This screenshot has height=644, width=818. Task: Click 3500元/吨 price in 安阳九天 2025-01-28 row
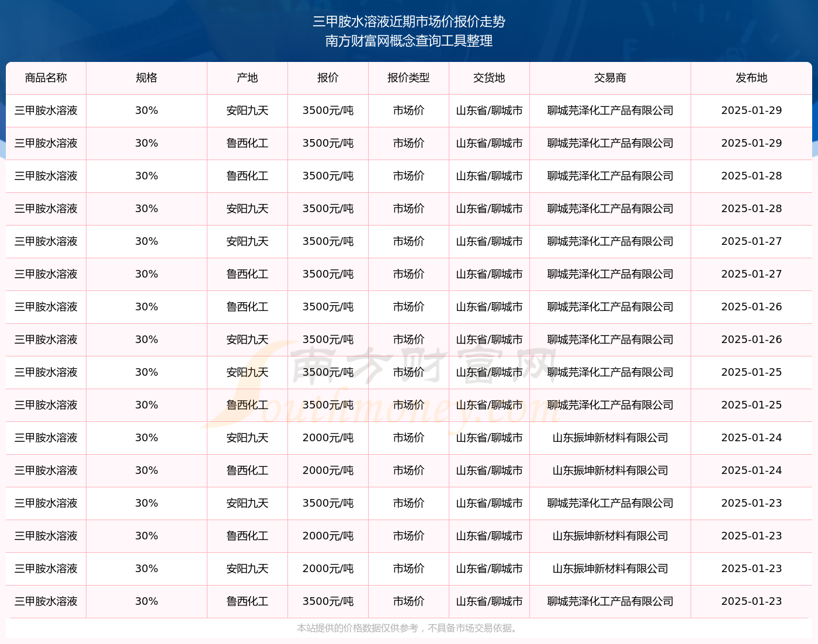(328, 209)
